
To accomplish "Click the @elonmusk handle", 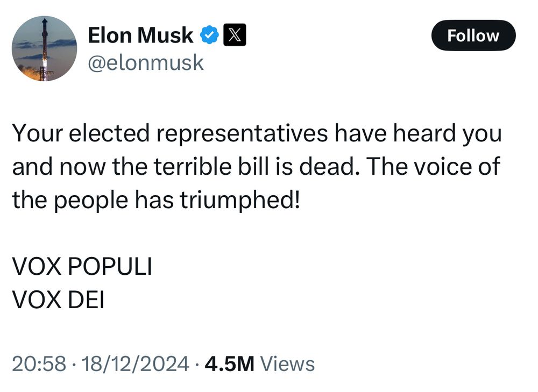I will point(145,63).
